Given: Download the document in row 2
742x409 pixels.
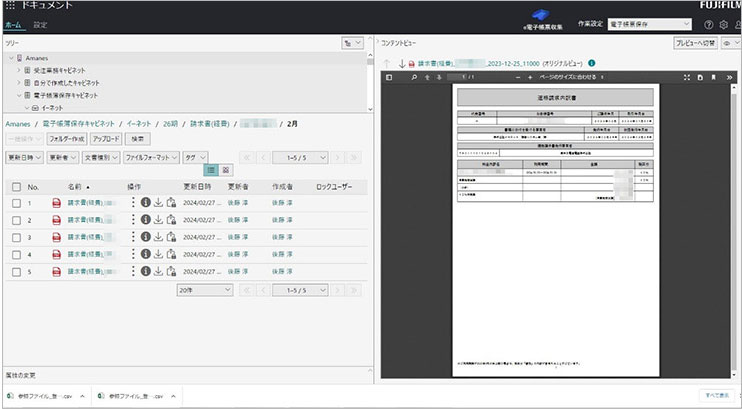Looking at the screenshot, I should [x=158, y=220].
